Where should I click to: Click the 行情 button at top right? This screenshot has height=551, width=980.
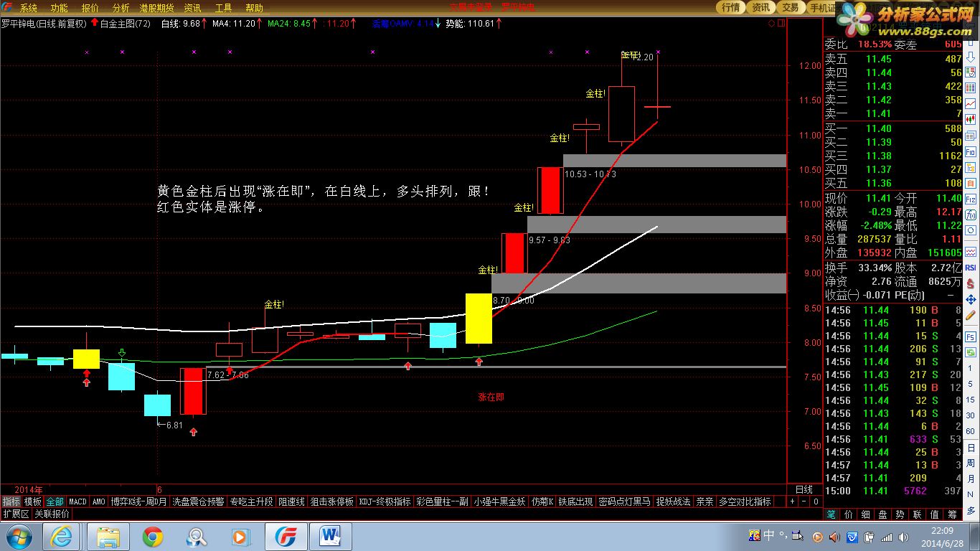click(x=730, y=7)
